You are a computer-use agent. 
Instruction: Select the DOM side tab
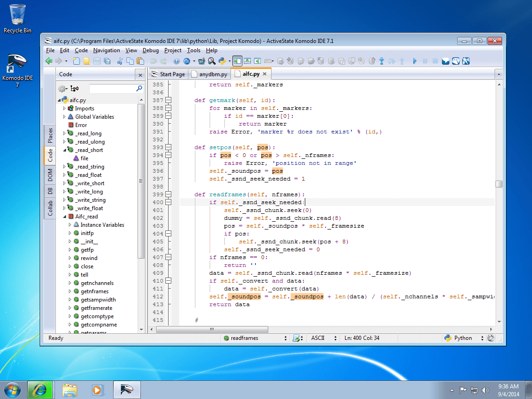50,175
